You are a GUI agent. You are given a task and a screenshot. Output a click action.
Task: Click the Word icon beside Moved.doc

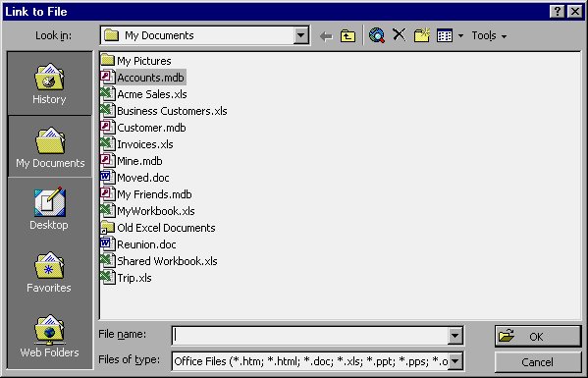click(108, 177)
